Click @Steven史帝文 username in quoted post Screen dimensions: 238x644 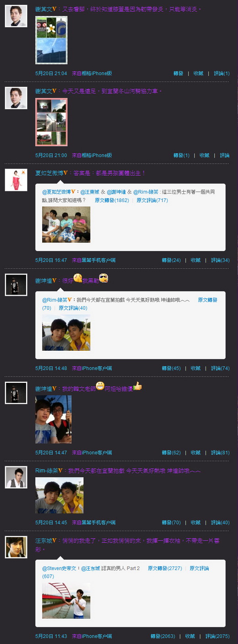click(59, 568)
